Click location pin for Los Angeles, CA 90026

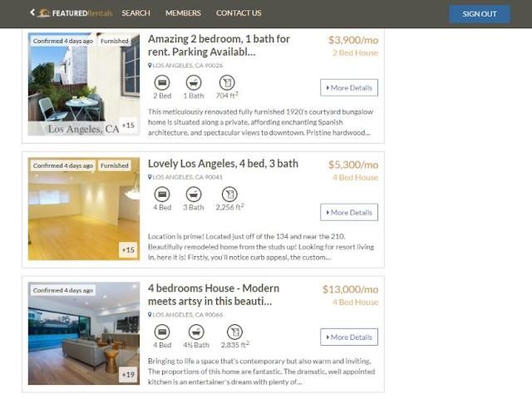coord(150,66)
